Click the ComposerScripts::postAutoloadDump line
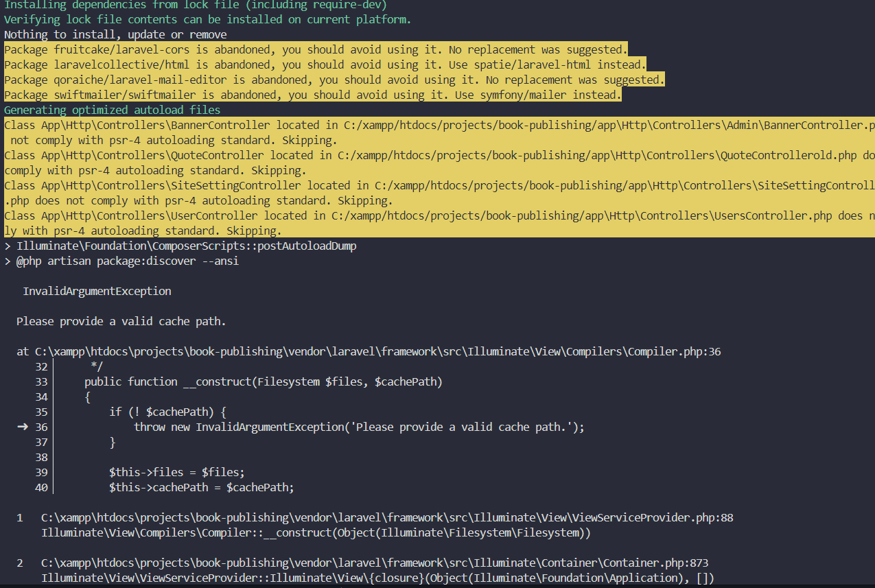 186,246
